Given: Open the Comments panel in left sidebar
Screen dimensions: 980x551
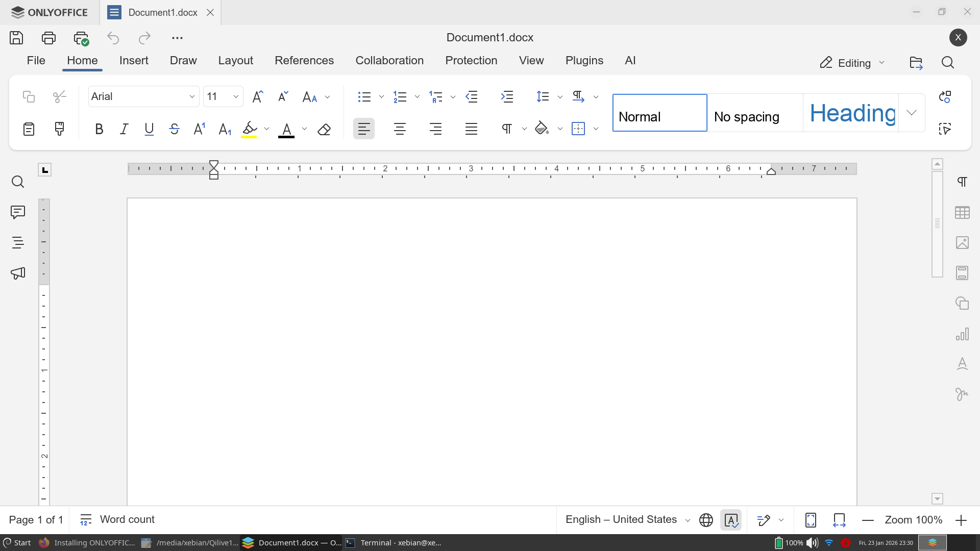Looking at the screenshot, I should tap(18, 212).
